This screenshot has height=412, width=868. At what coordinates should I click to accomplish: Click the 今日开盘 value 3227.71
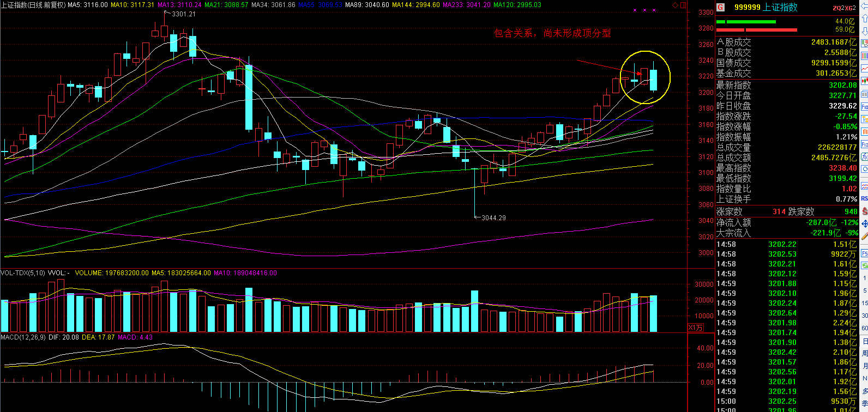point(843,95)
